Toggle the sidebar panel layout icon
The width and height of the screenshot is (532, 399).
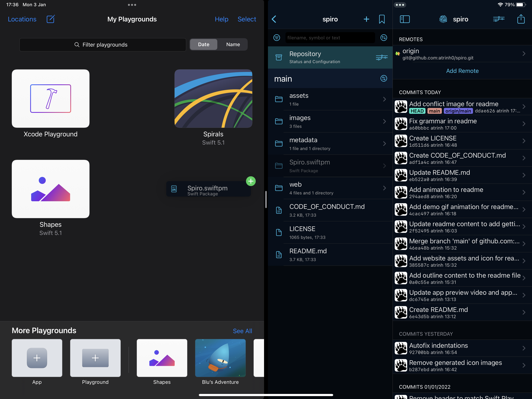tap(404, 19)
